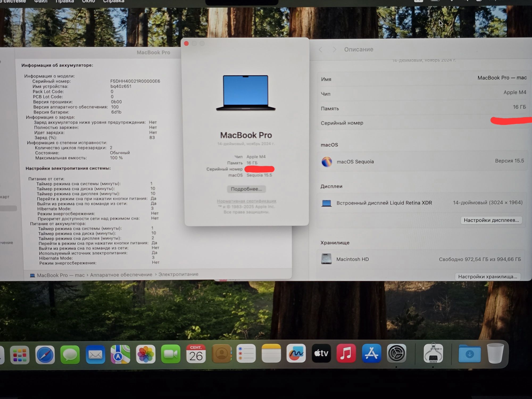The image size is (532, 399).
Task: Click Состояние value Обычный
Action: pyautogui.click(x=120, y=153)
